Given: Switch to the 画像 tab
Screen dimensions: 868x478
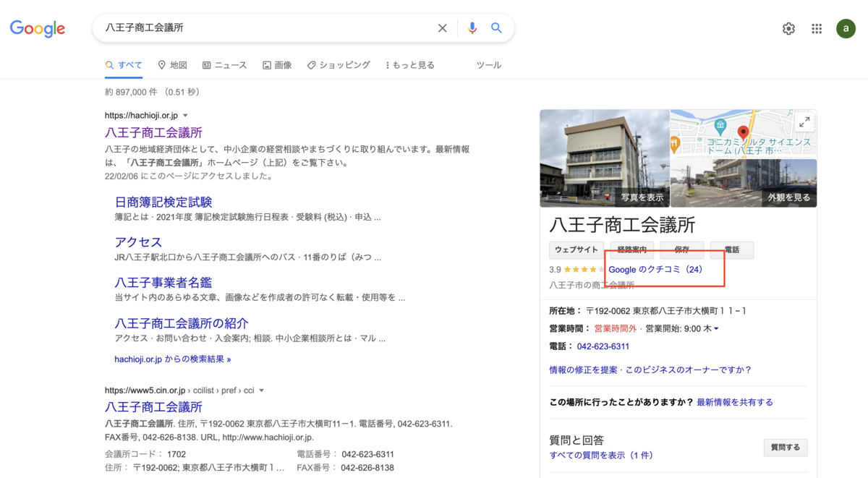Looking at the screenshot, I should 277,64.
